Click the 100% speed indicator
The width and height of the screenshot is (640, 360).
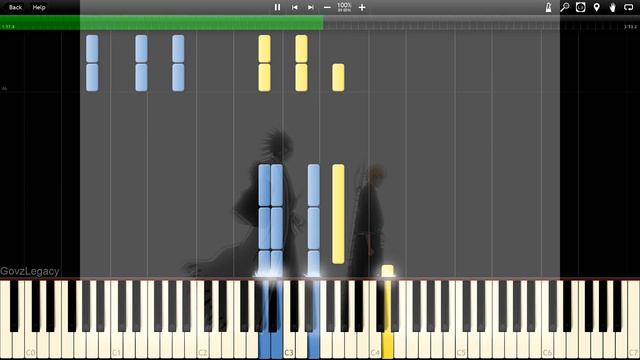[x=344, y=7]
